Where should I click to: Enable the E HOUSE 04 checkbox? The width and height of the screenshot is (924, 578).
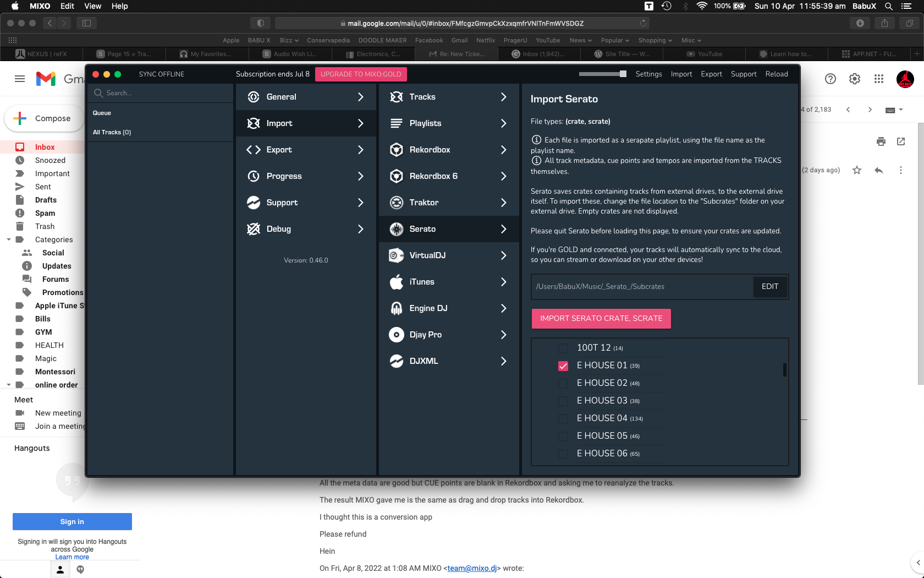coord(563,419)
